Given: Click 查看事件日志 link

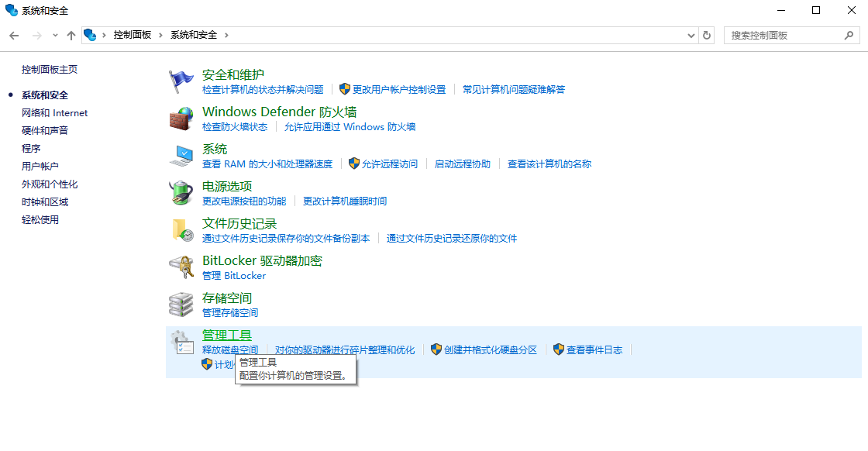Looking at the screenshot, I should pyautogui.click(x=594, y=349).
